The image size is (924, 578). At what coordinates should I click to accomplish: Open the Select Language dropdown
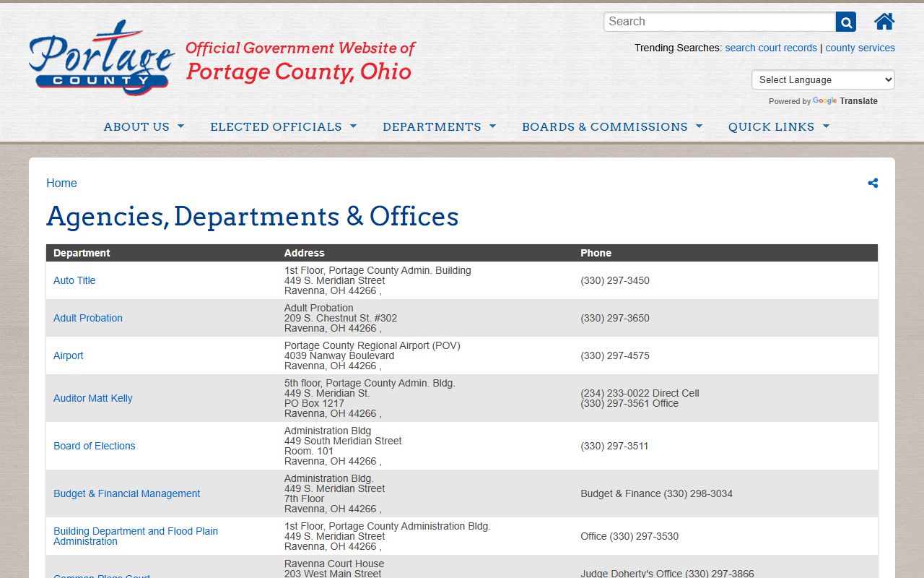(822, 79)
